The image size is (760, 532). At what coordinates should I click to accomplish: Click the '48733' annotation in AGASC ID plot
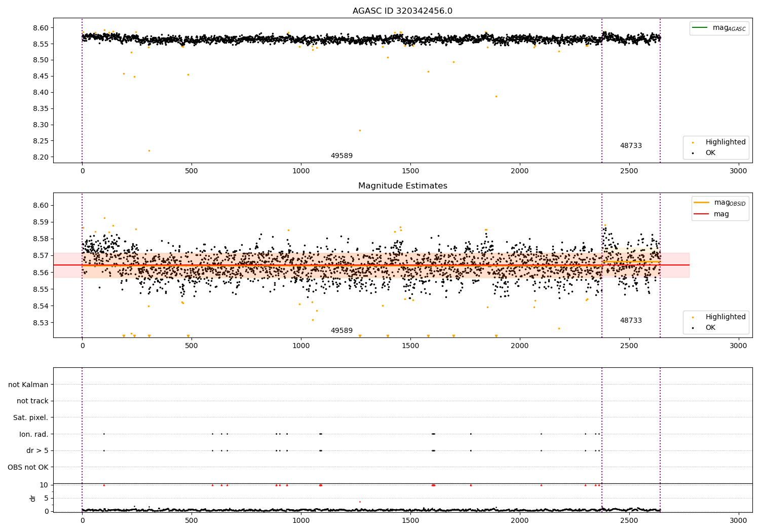pos(631,146)
